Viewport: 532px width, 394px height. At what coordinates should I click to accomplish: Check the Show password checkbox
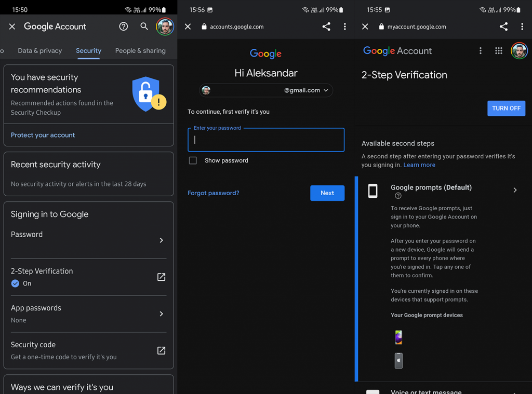pyautogui.click(x=193, y=160)
